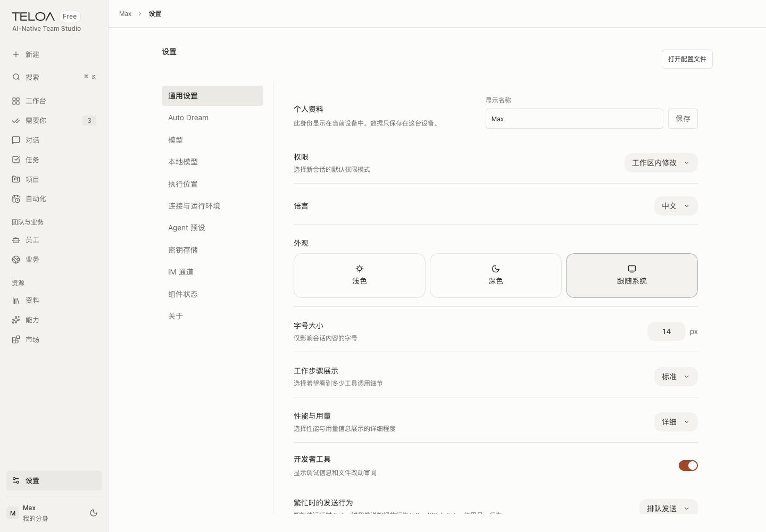Open the 自动化 clock icon
Viewport: 766px width, 532px height.
coord(16,199)
